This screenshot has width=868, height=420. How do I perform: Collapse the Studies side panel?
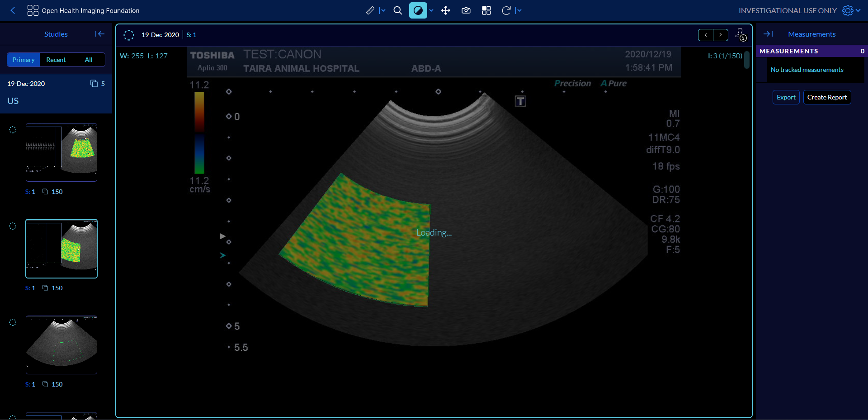(x=100, y=34)
